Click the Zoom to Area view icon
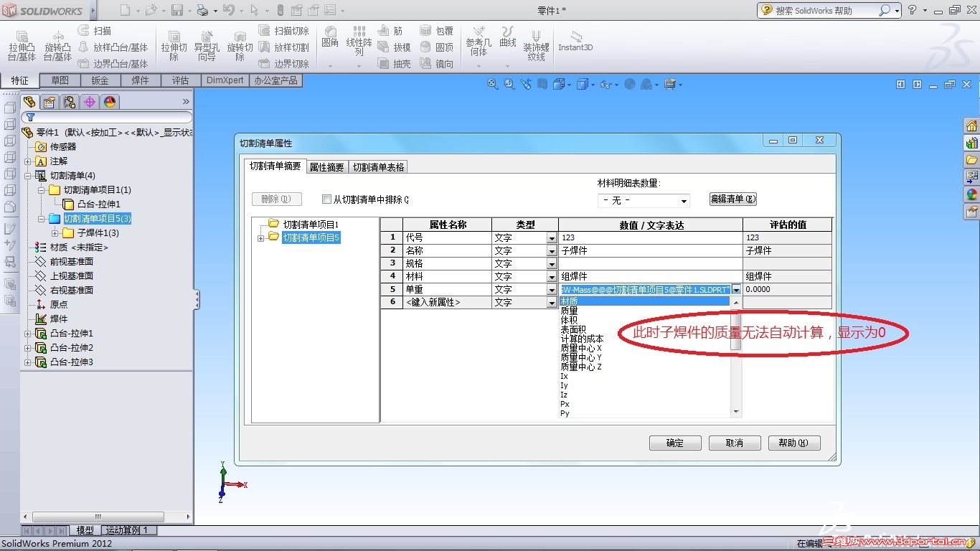 (x=509, y=84)
